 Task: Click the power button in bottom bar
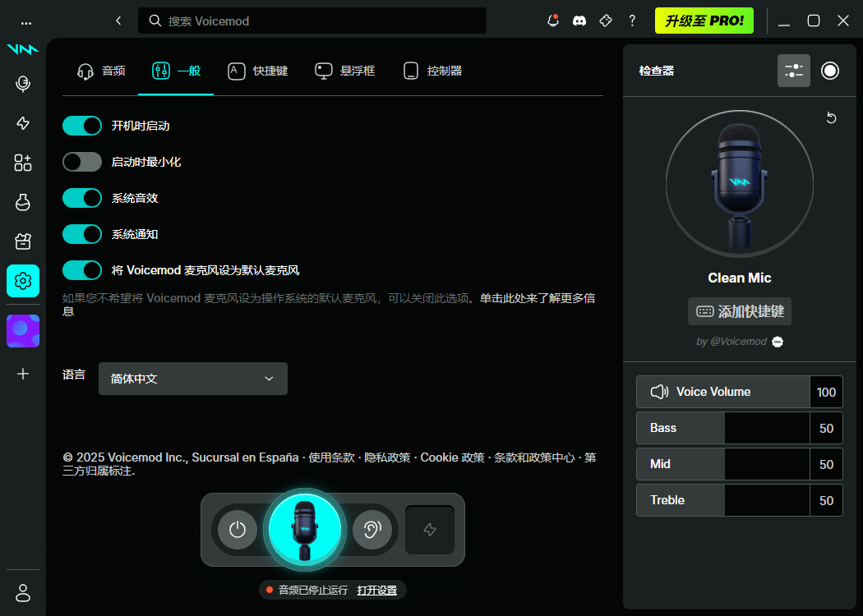coord(238,530)
